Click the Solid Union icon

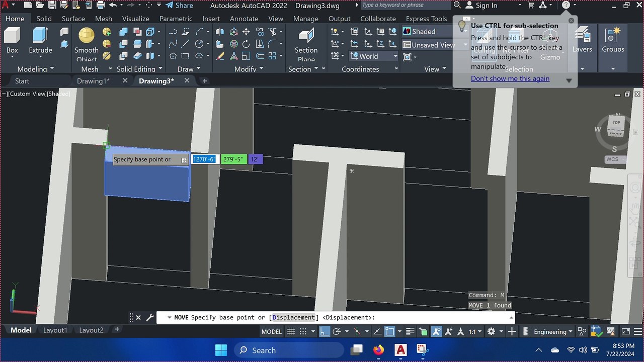click(123, 32)
